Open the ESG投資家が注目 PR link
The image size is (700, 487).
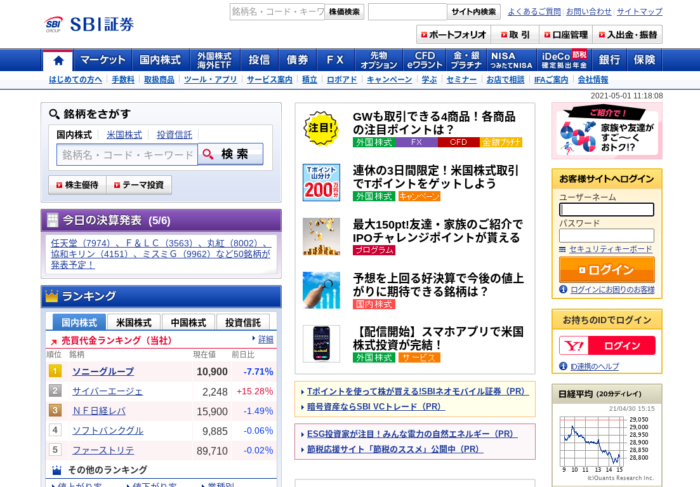412,433
